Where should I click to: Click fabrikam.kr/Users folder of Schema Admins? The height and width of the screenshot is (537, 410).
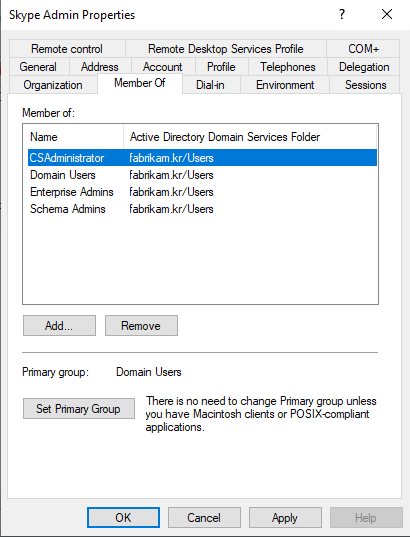point(171,209)
